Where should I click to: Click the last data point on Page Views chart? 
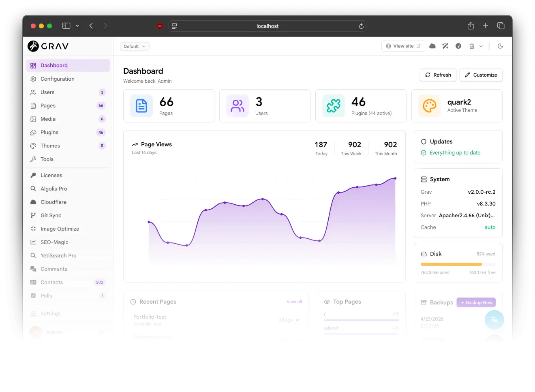tap(395, 178)
